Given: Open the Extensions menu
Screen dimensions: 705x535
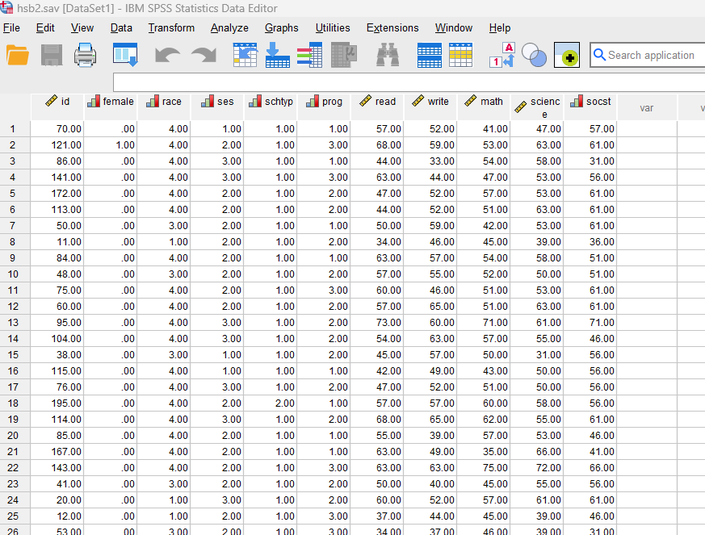Looking at the screenshot, I should (x=392, y=28).
